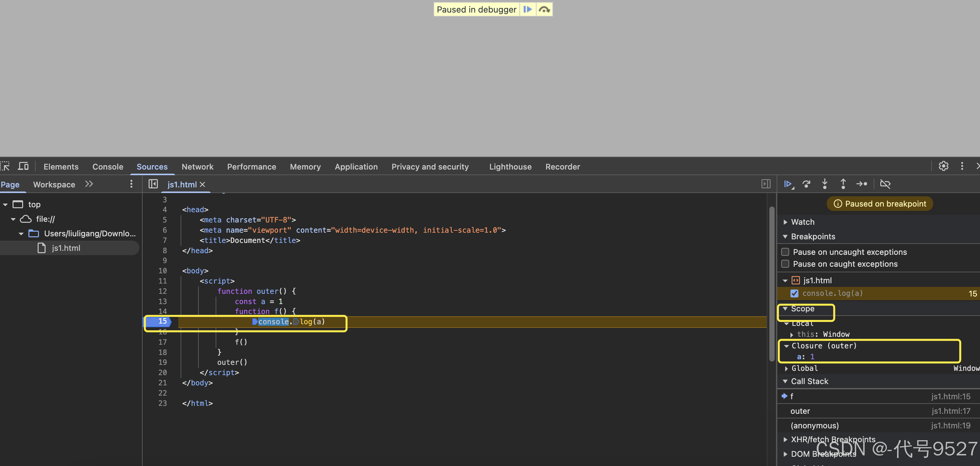Select js1.html in the file tree

point(66,248)
